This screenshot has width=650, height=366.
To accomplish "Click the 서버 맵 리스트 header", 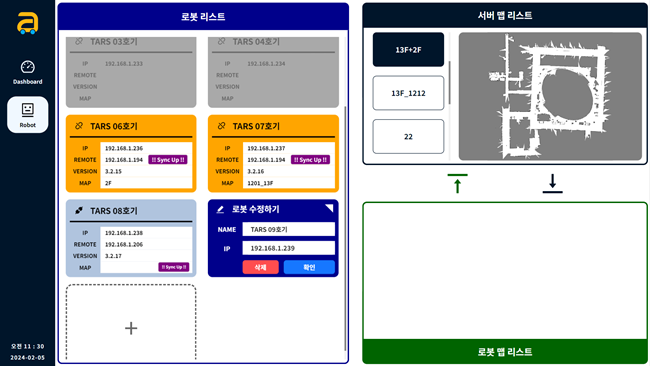I will point(505,16).
